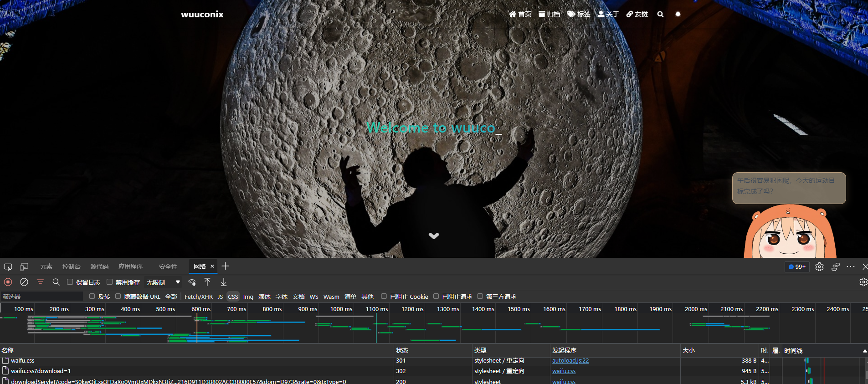
Task: Filter requests by 媒体
Action: pos(264,297)
